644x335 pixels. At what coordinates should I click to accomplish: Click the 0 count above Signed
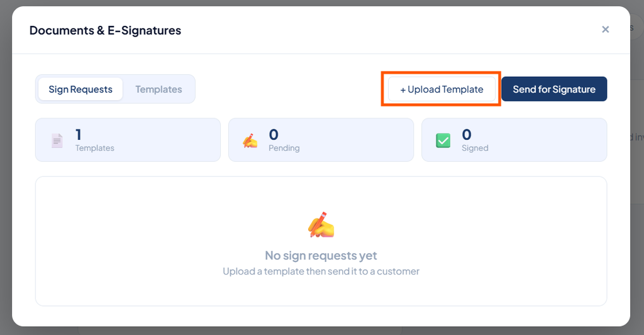click(x=467, y=134)
